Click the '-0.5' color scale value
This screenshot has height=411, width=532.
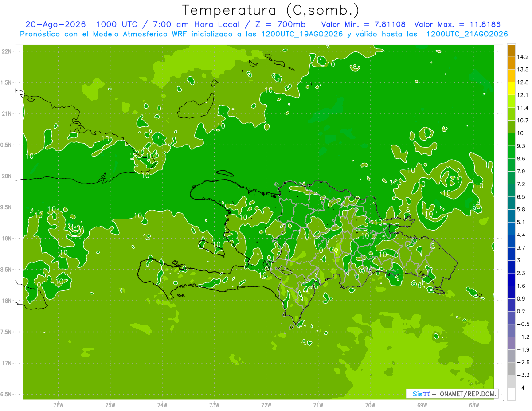pos(523,324)
